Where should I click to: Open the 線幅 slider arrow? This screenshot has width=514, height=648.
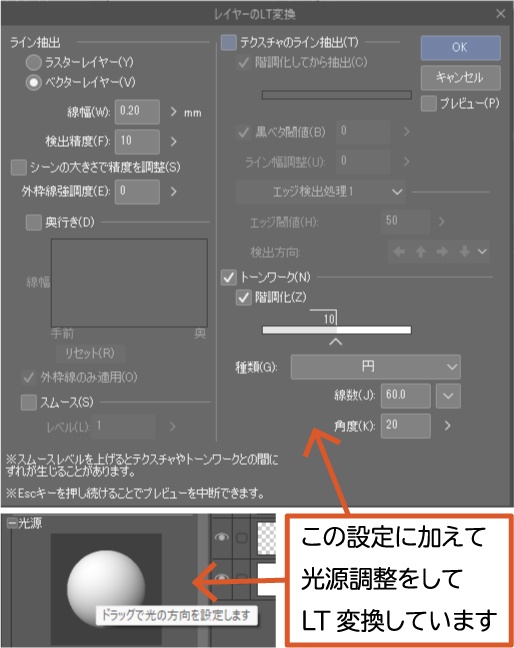(x=174, y=112)
